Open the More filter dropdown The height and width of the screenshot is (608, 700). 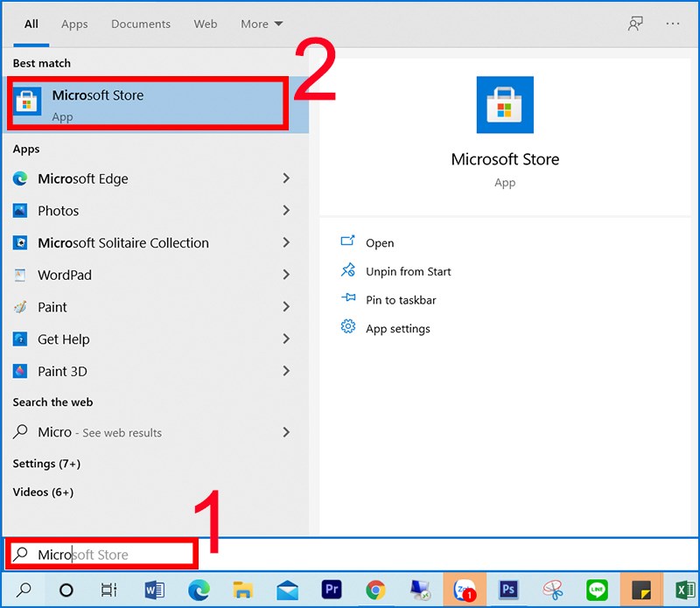click(261, 24)
